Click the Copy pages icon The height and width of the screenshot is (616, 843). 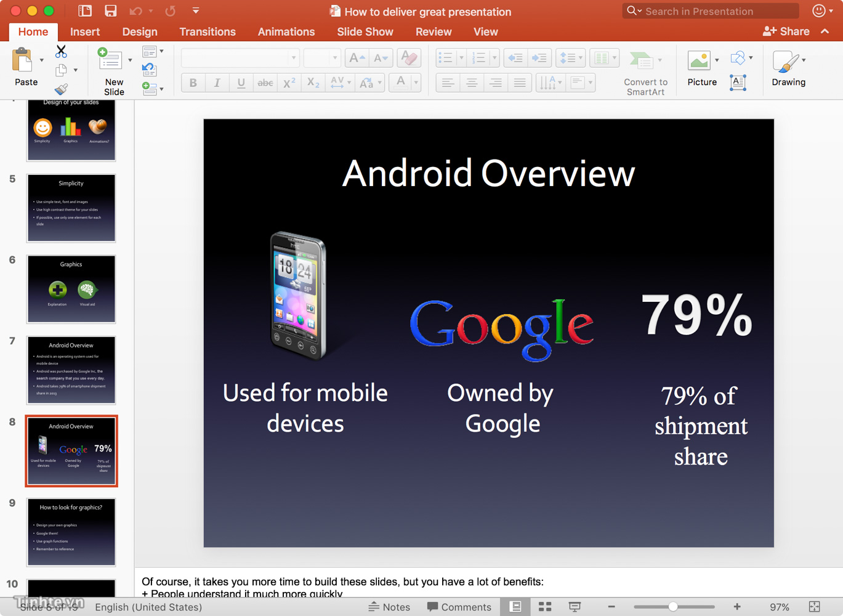click(x=61, y=70)
